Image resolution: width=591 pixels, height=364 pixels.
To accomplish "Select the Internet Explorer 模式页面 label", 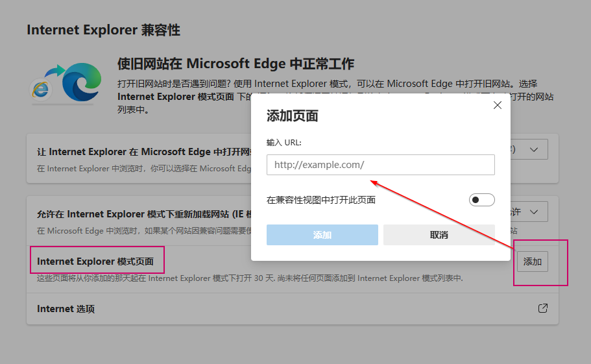I will (95, 261).
